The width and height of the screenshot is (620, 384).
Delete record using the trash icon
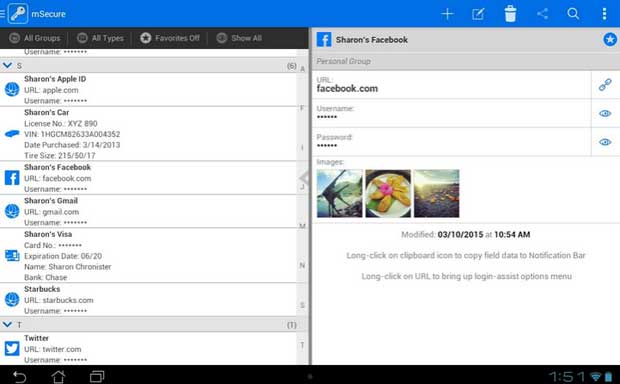(x=510, y=14)
